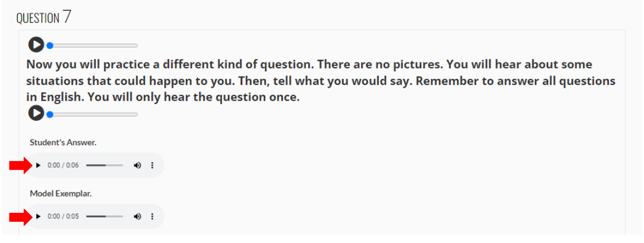
Task: Seek within the Model Exemplar progress bar
Action: pyautogui.click(x=104, y=216)
